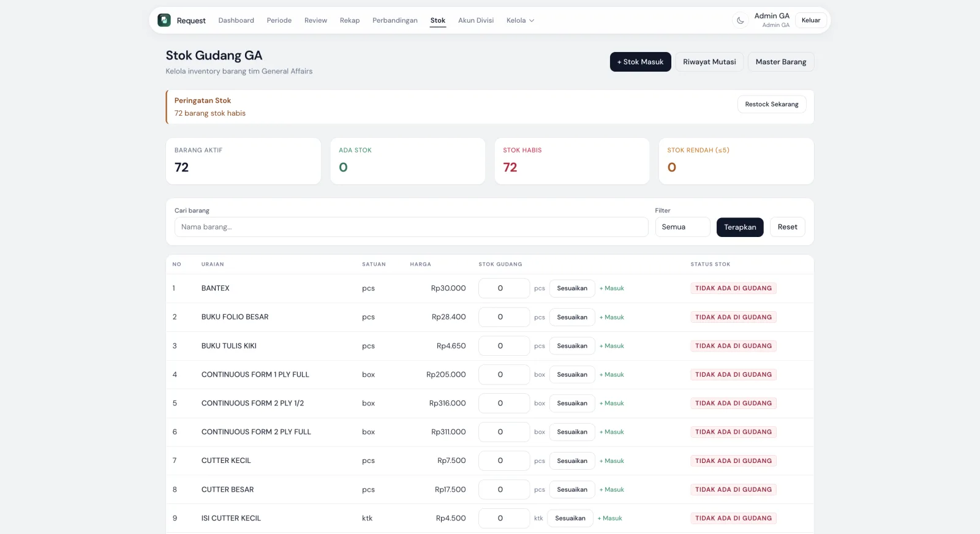Click + Masuk for BANTEX
980x534 pixels.
[612, 288]
